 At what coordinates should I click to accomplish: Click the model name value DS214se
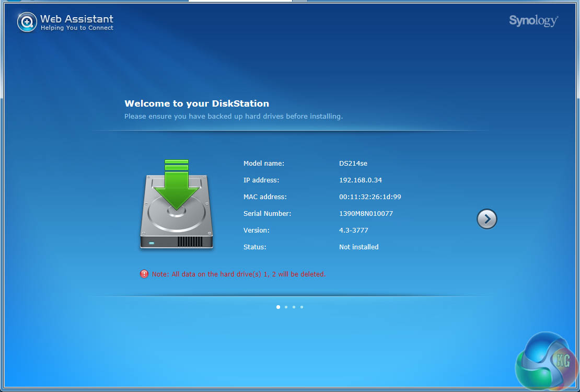[353, 163]
